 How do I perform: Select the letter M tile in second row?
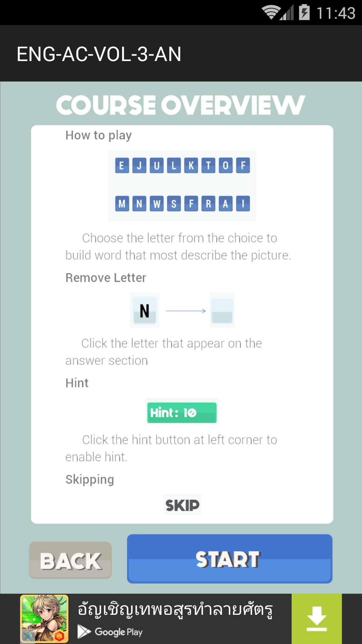click(122, 204)
